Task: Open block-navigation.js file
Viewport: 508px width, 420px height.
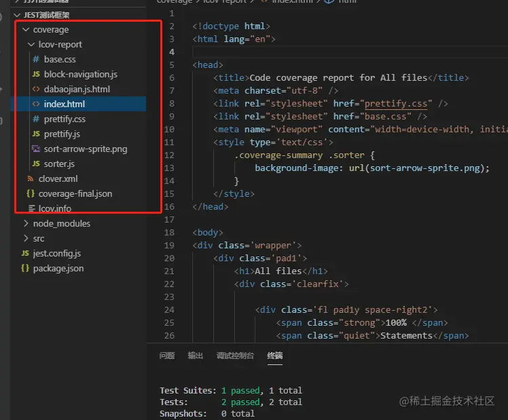Action: [x=81, y=75]
